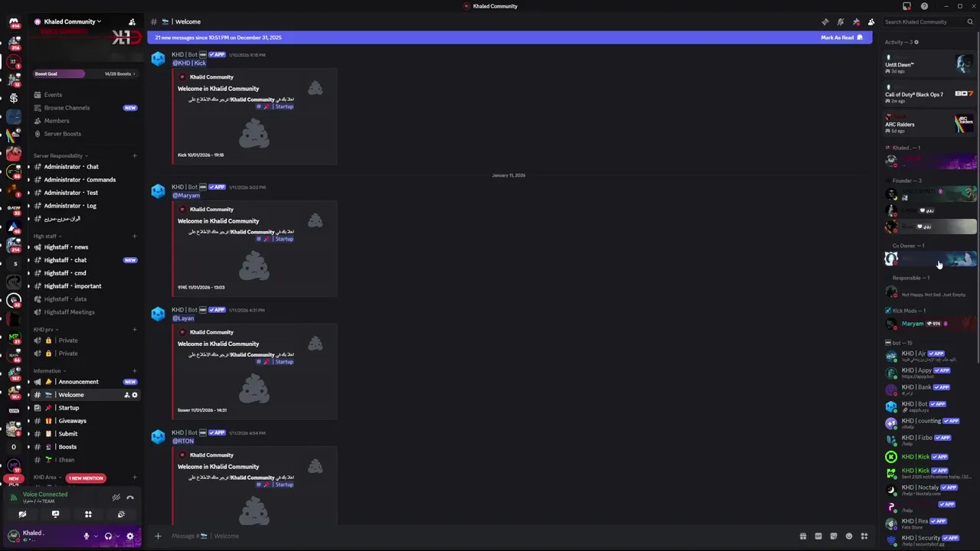Open the Threads icon in the channel header
Viewport: 980px width, 551px height.
coord(825,21)
